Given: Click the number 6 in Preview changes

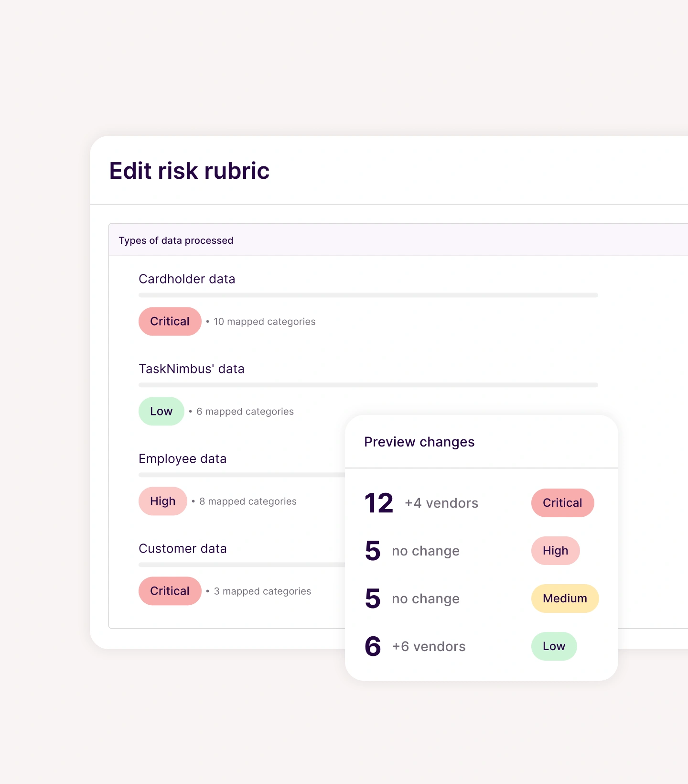Looking at the screenshot, I should click(373, 646).
